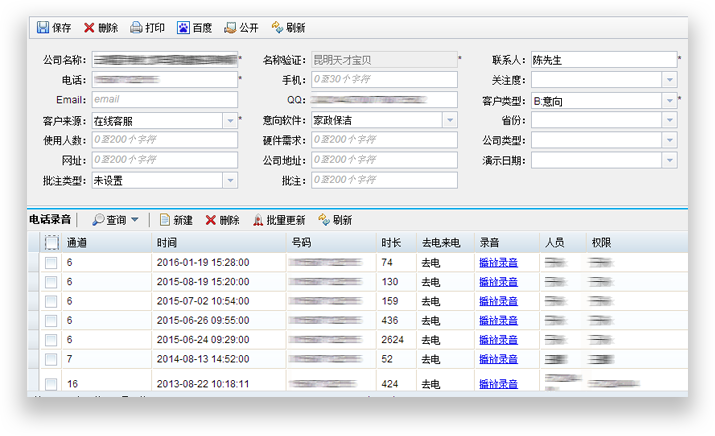The image size is (715, 436).
Task: Play recording for the 2015-08-19 call
Action: click(498, 282)
